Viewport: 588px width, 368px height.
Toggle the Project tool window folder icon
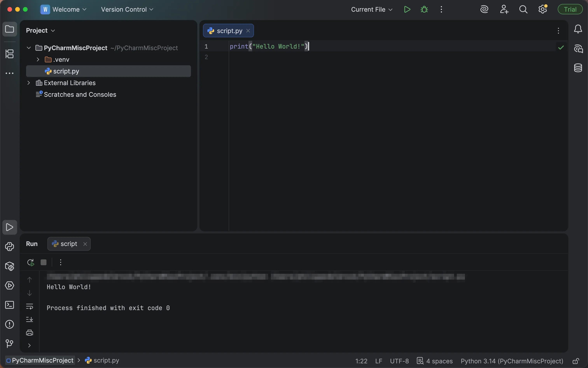(x=10, y=29)
